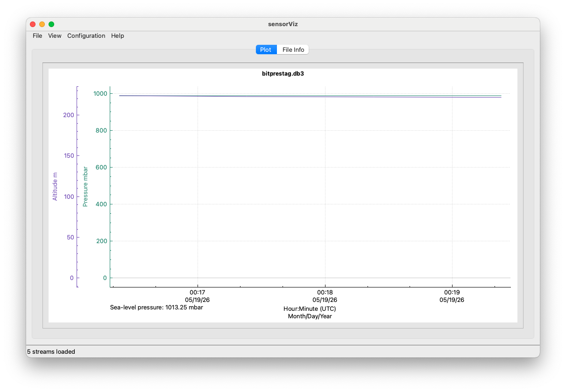Click the 400 pressure axis value
The image size is (566, 392).
101,204
